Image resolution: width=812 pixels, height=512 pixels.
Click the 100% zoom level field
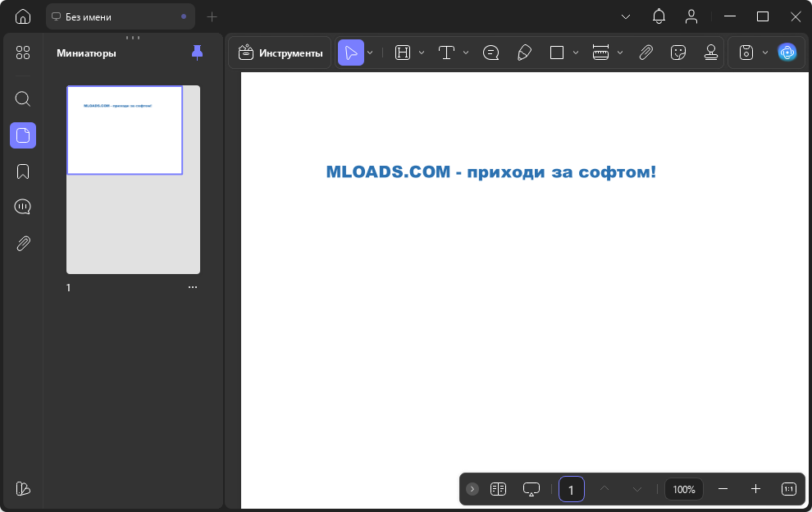coord(683,489)
